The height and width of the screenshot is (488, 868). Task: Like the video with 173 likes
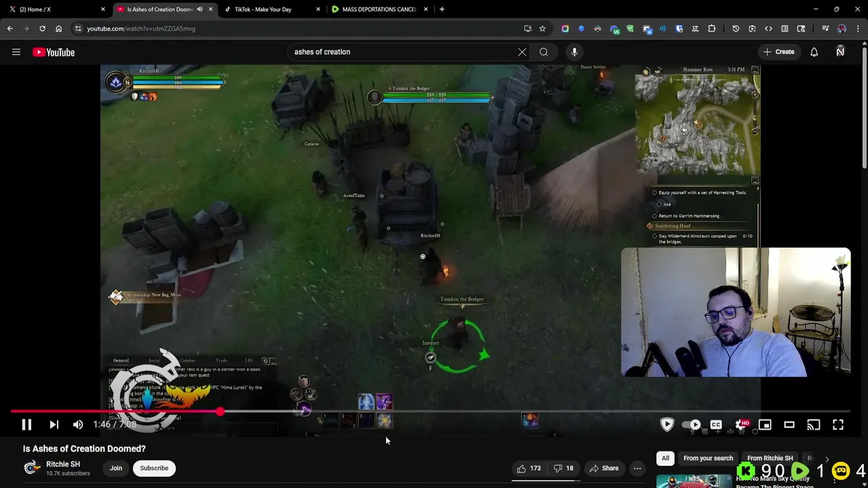529,468
